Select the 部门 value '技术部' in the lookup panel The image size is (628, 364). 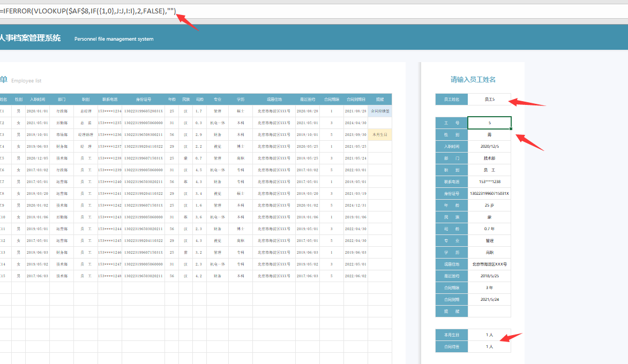[489, 158]
